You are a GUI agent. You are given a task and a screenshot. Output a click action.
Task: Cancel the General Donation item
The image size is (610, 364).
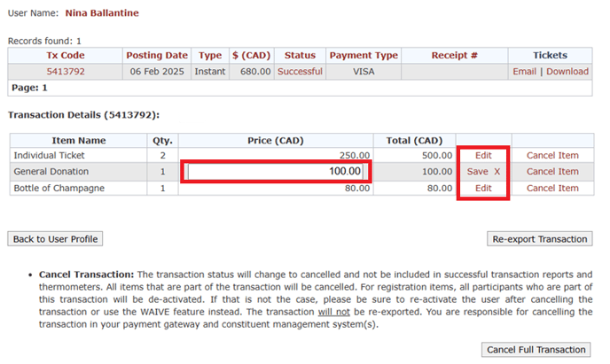(x=552, y=172)
